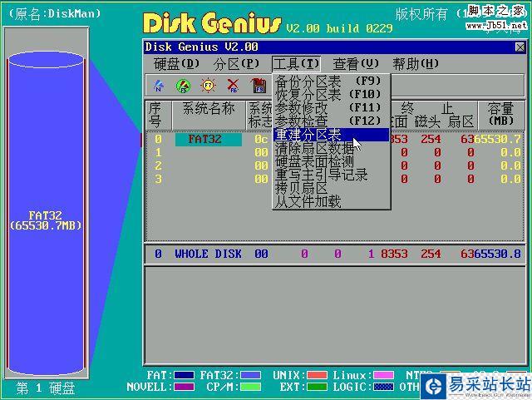This screenshot has width=532, height=400.
Task: Click the 容量 (MB) column header
Action: (500, 115)
